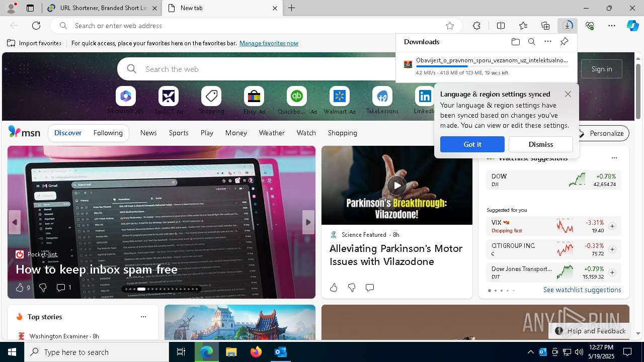Add this page to favorites star
644x362 pixels.
click(450, 26)
